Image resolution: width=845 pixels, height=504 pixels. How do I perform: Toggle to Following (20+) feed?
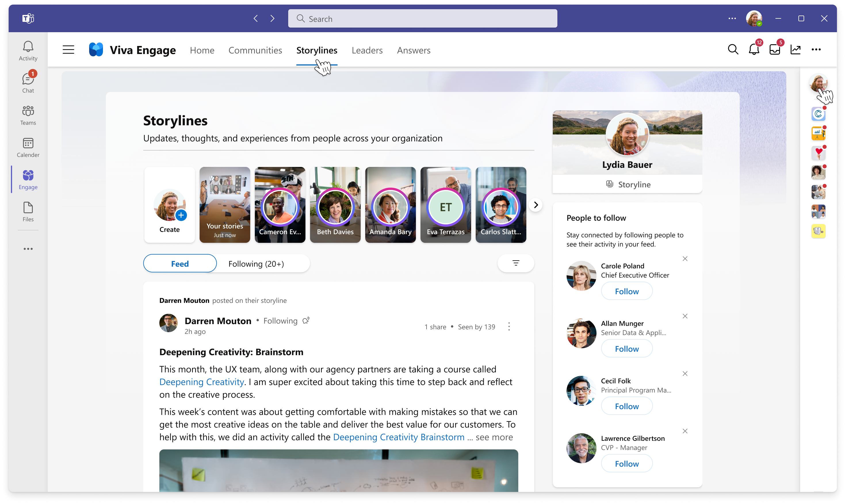coord(257,263)
